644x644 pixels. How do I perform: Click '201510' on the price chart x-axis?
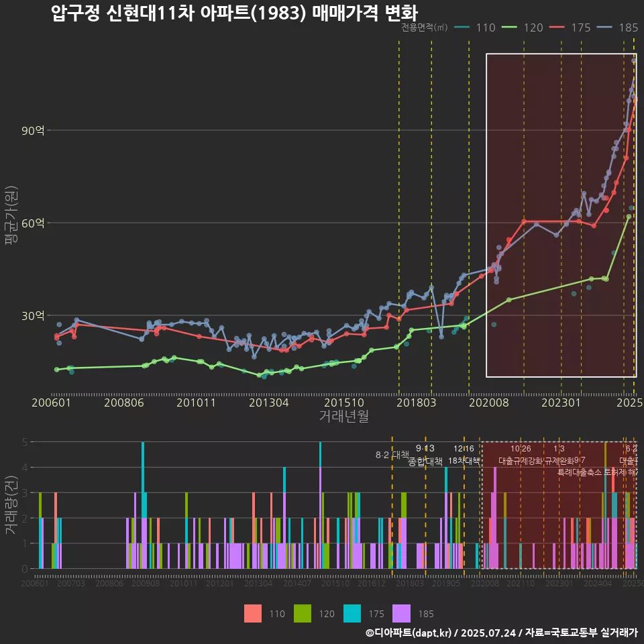tap(344, 402)
